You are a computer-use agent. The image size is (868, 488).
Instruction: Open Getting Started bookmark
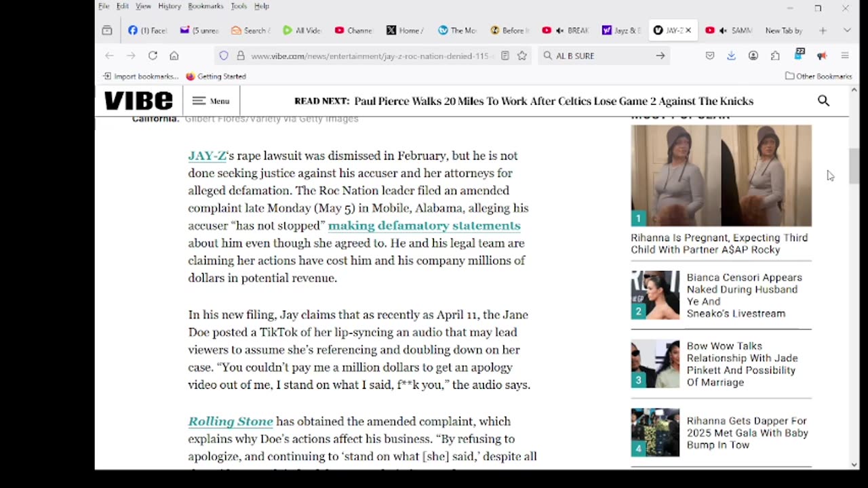pos(216,76)
